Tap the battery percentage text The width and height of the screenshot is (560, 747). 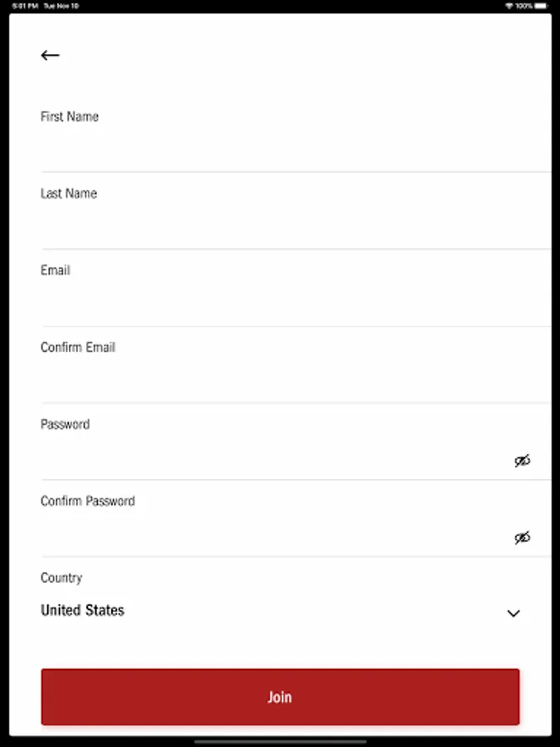tap(523, 6)
